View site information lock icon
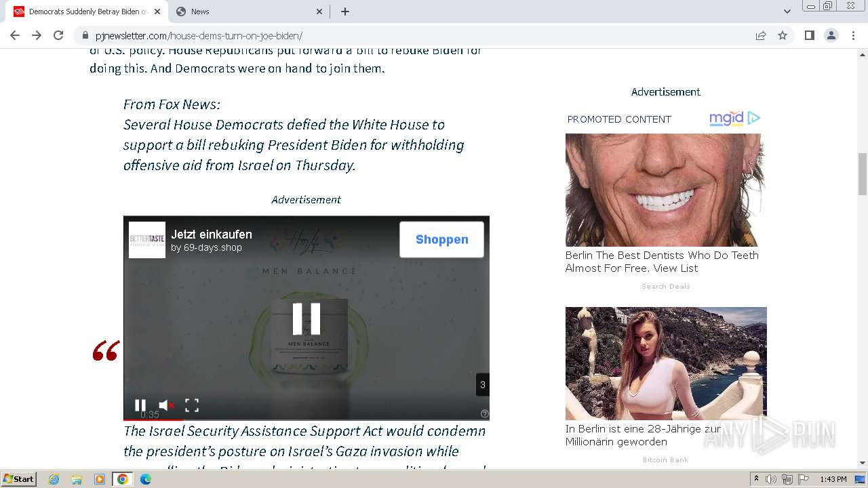868x488 pixels. [85, 36]
